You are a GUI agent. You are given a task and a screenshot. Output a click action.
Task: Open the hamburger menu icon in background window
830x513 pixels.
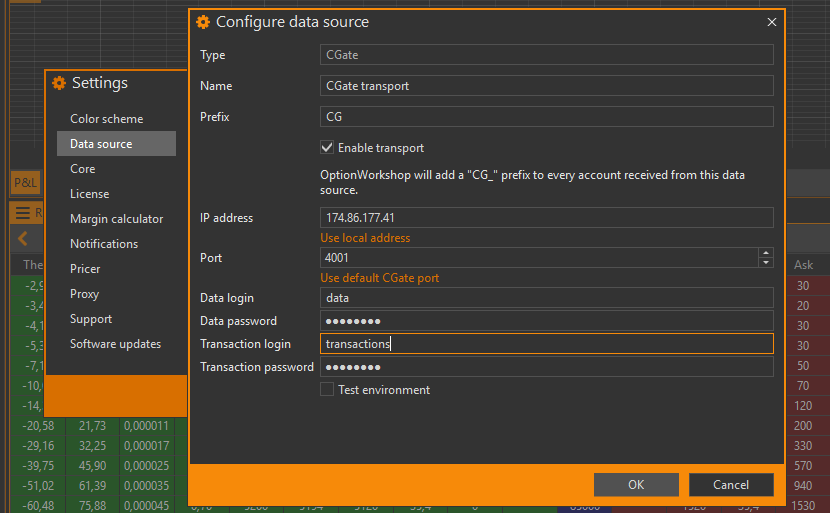[x=22, y=213]
